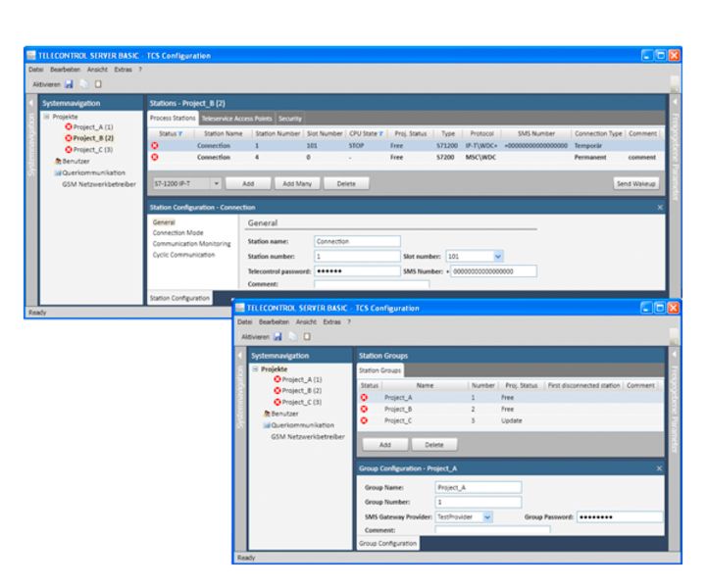
Task: Open Slot number dropdown
Action: coord(497,257)
